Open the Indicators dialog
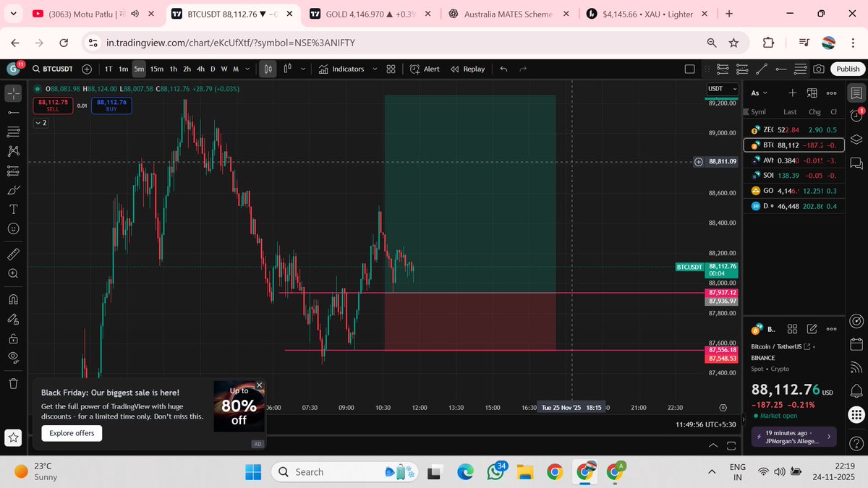Image resolution: width=868 pixels, height=488 pixels. point(342,69)
